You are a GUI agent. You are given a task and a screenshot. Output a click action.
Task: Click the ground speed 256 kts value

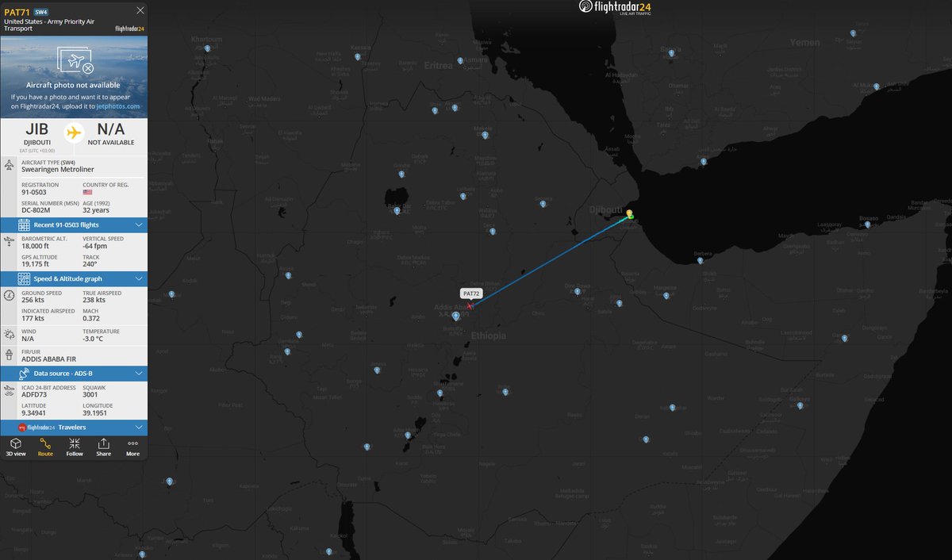(33, 301)
